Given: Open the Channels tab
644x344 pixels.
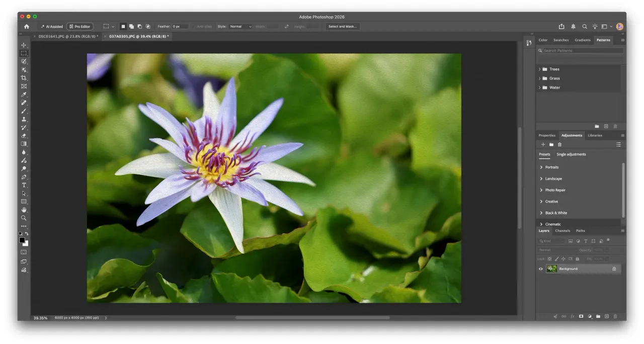Looking at the screenshot, I should click(x=562, y=231).
